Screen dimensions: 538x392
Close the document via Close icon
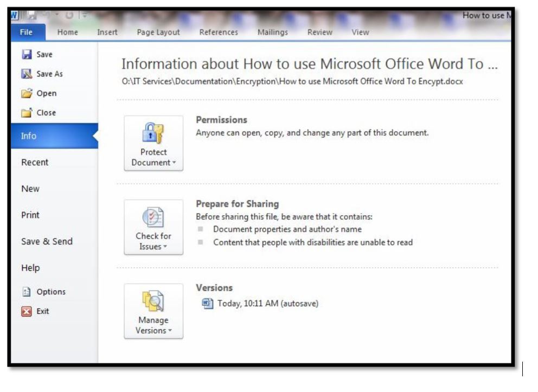click(27, 113)
